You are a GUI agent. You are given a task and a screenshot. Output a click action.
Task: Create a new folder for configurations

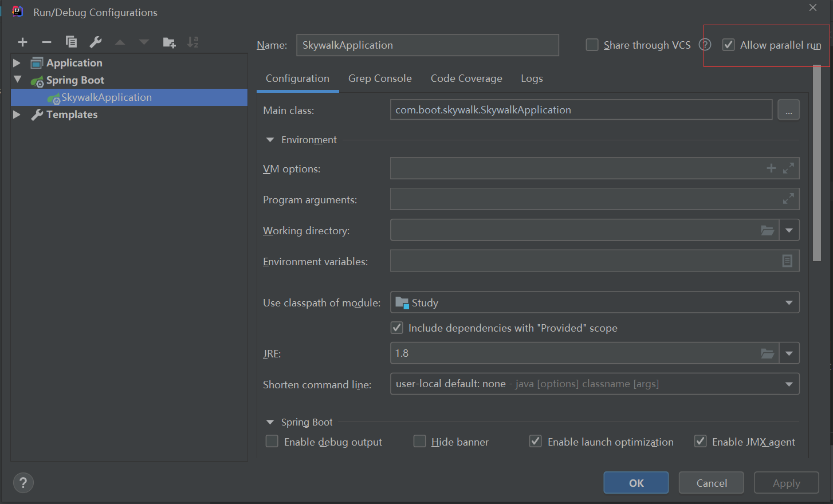point(169,42)
